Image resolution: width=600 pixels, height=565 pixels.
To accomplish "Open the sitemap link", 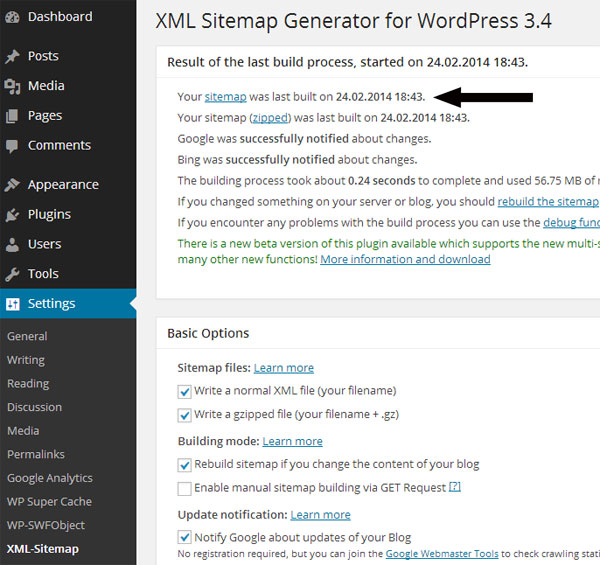I will pyautogui.click(x=225, y=97).
